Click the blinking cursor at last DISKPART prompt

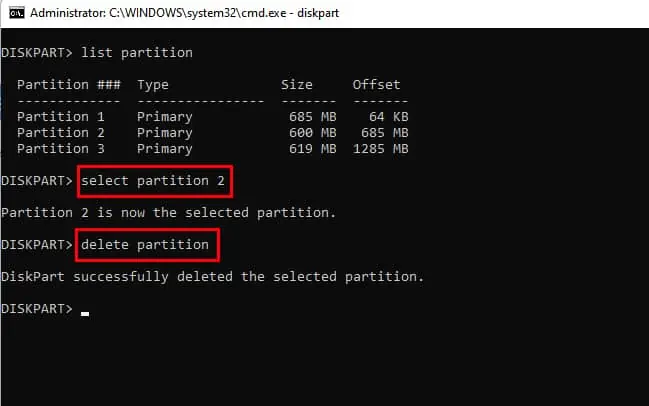pos(85,314)
